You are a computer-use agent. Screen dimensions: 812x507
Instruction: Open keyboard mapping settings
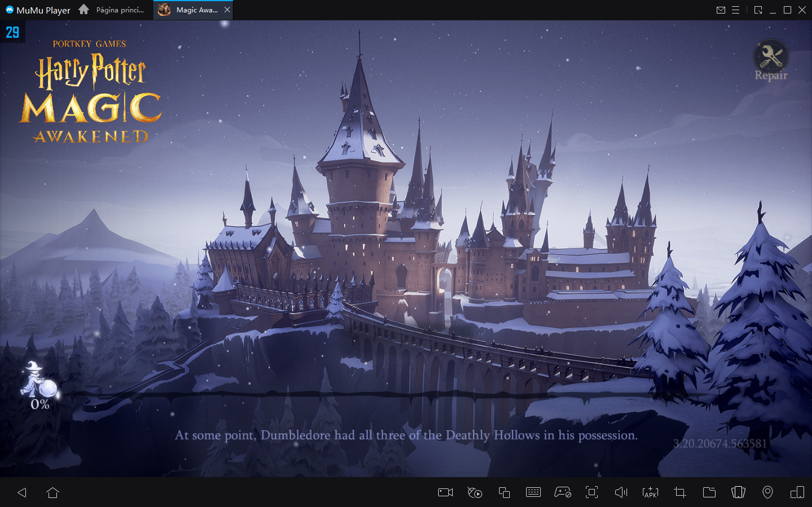pyautogui.click(x=533, y=492)
